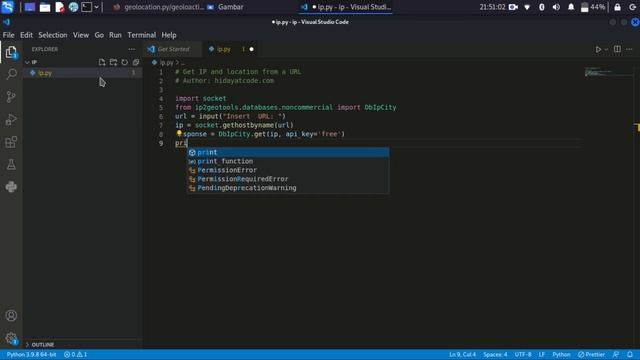
Task: Open the Selection menu
Action: pos(53,35)
